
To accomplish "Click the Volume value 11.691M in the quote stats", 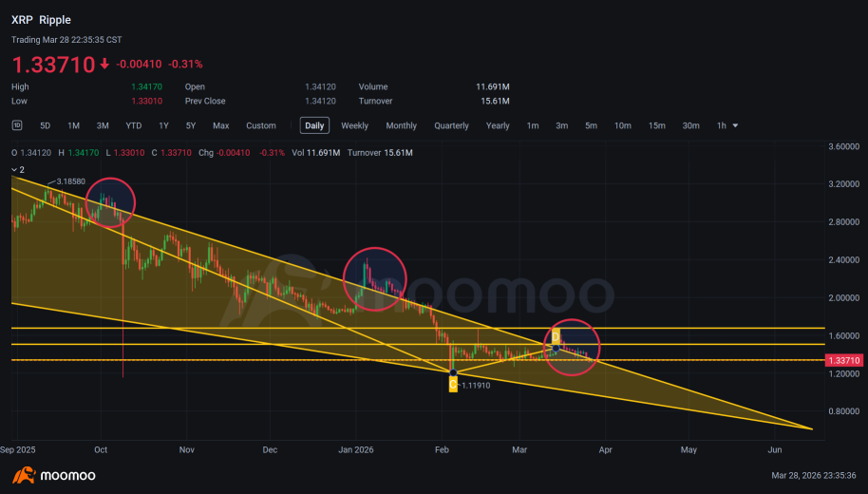I will tap(493, 87).
